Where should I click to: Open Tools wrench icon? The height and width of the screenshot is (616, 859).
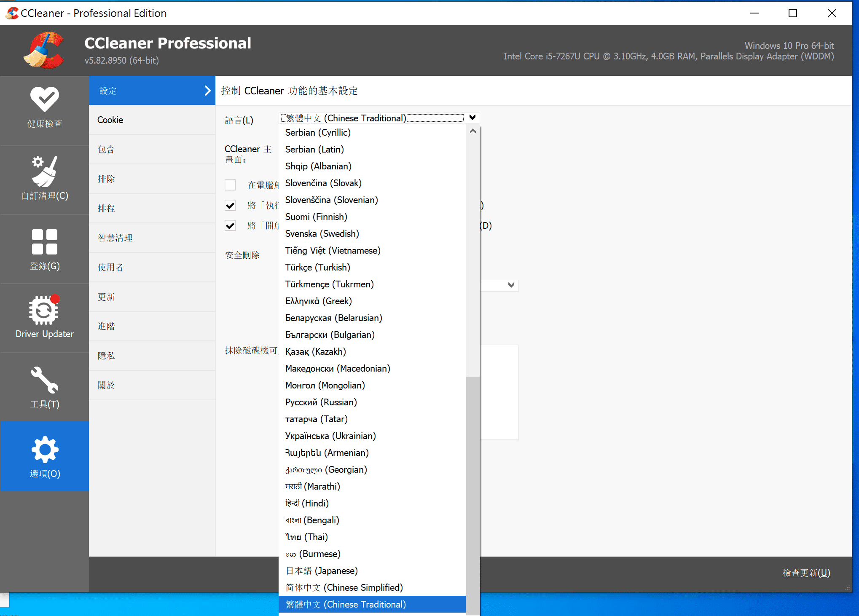point(44,380)
